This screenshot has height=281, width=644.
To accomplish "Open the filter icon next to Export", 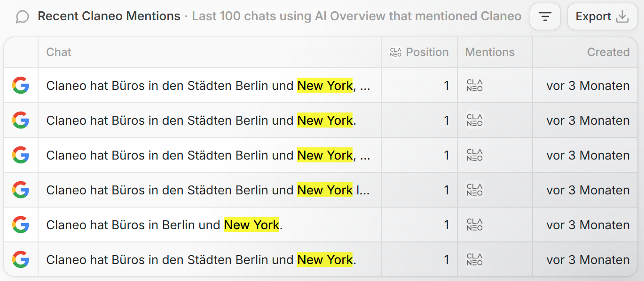I will tap(545, 16).
